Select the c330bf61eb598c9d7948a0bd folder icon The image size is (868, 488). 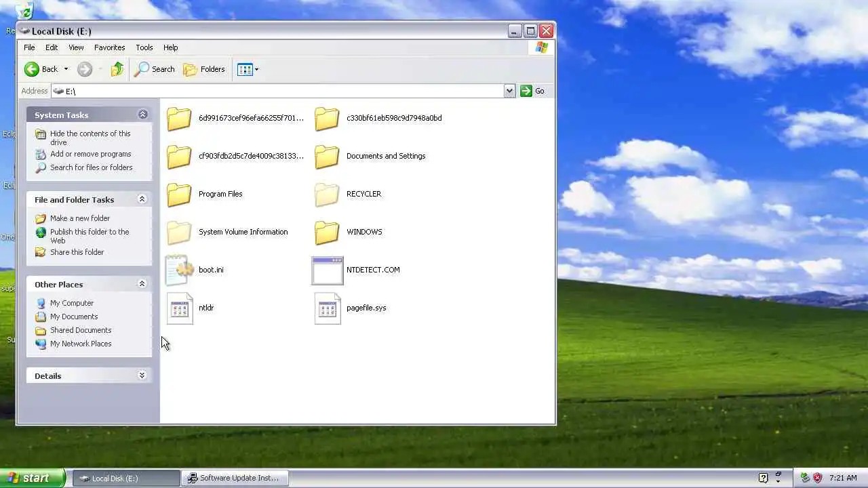327,118
